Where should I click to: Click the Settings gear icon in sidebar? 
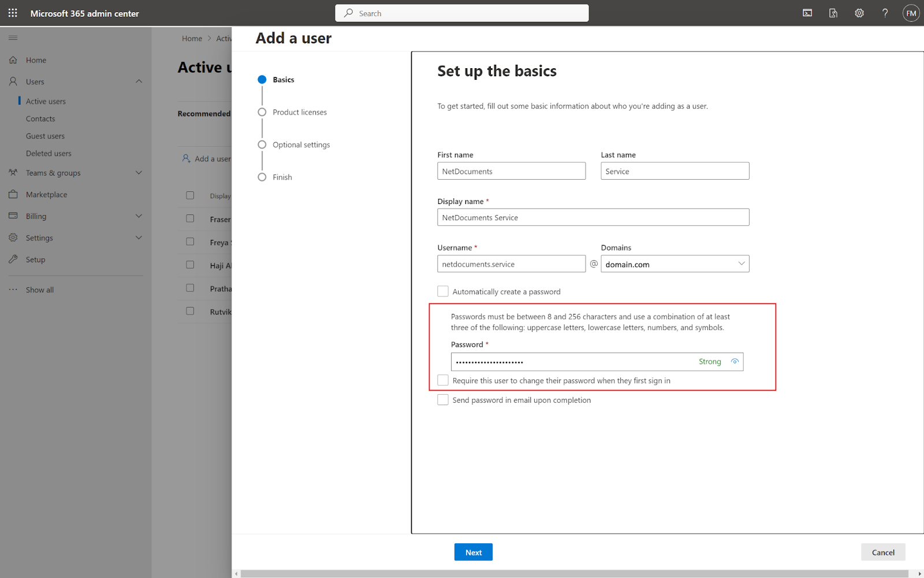[x=13, y=238]
